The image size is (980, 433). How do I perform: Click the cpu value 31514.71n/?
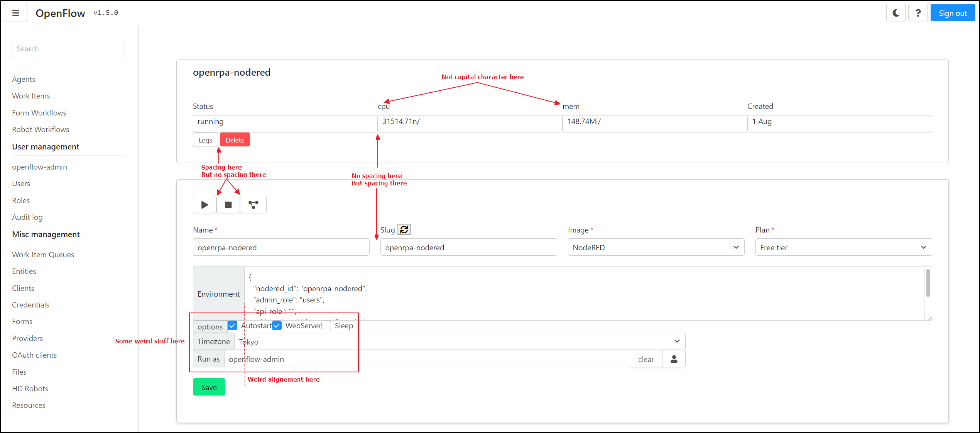coord(470,124)
